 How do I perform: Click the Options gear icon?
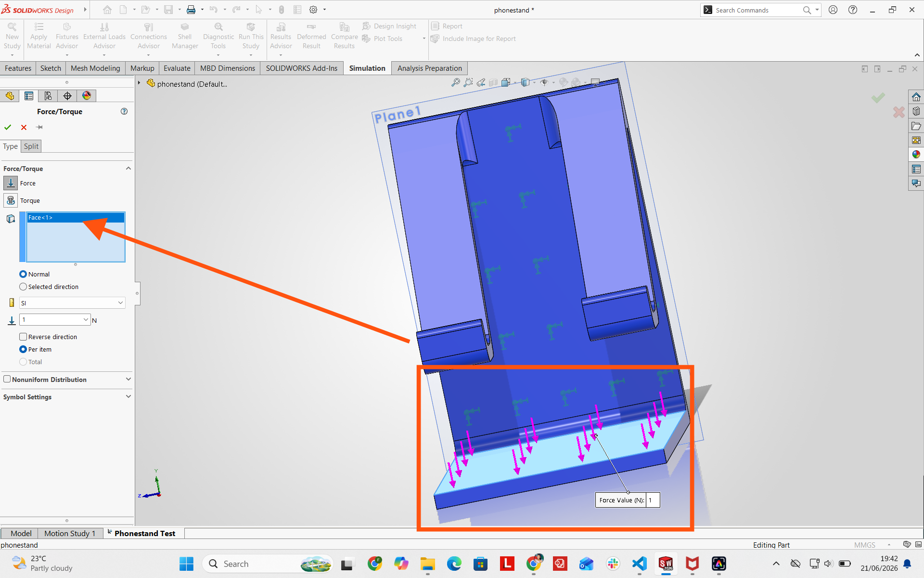pyautogui.click(x=313, y=10)
